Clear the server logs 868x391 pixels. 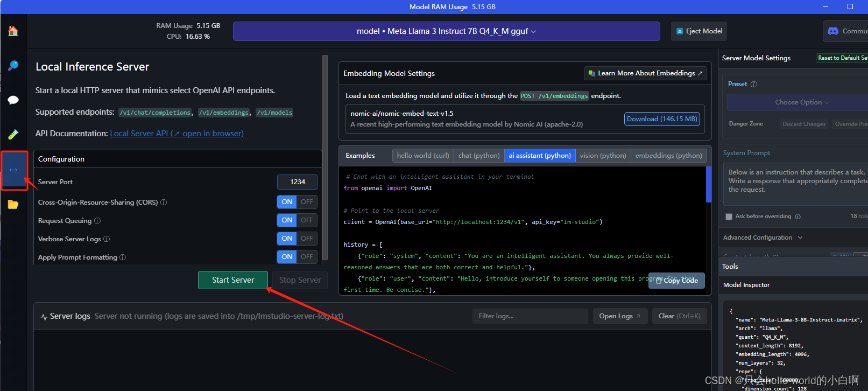click(x=679, y=316)
